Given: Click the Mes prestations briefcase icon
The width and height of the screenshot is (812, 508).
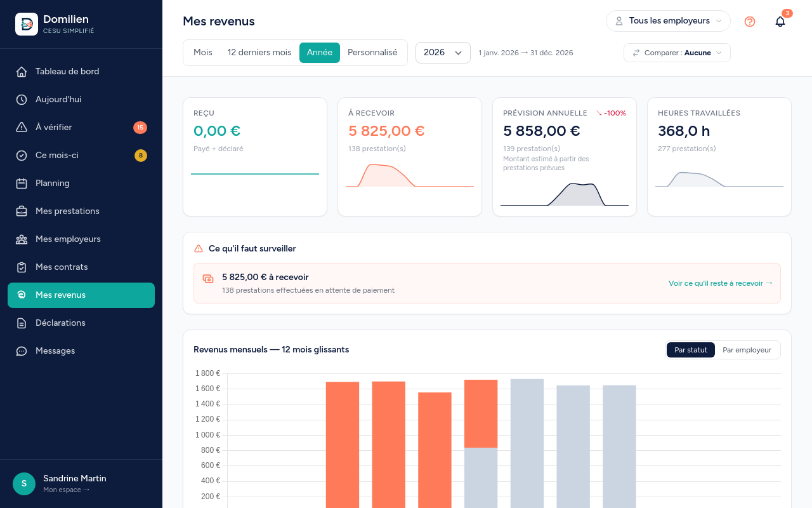Looking at the screenshot, I should point(22,211).
